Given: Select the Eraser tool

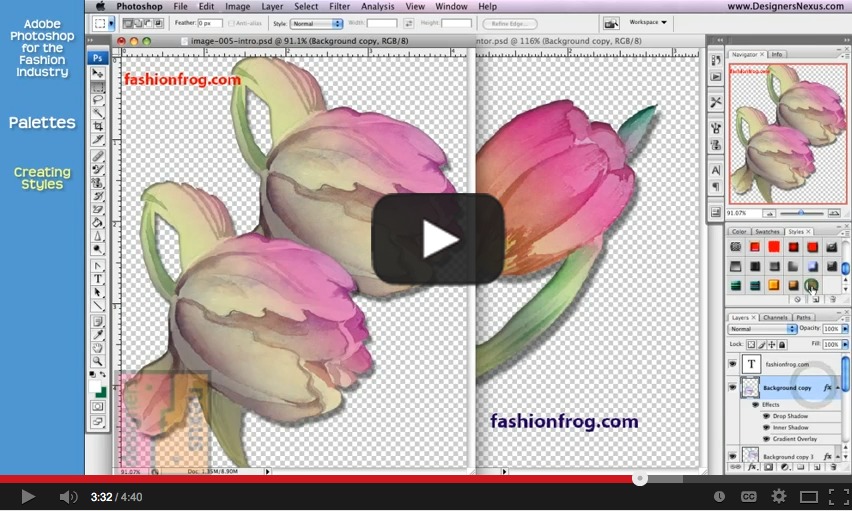Looking at the screenshot, I should [x=98, y=209].
